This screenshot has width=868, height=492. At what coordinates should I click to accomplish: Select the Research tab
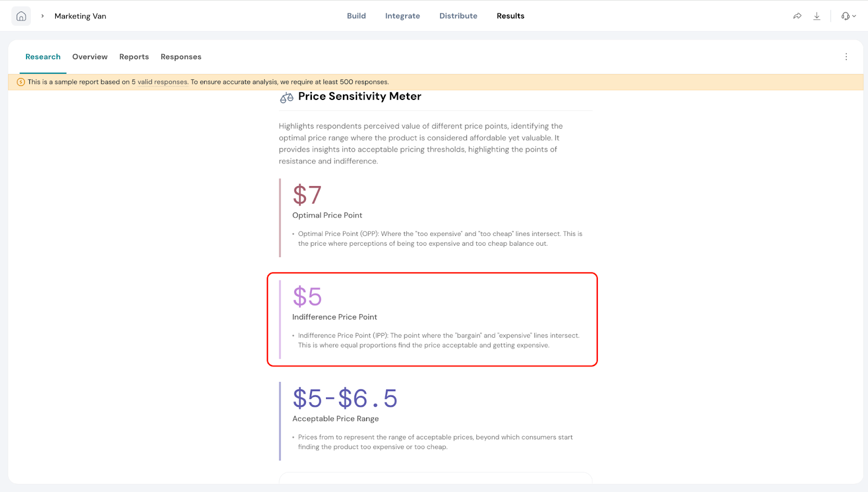(43, 57)
